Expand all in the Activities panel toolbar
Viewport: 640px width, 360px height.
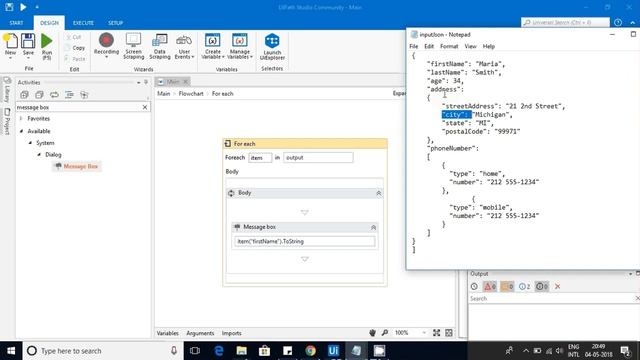24,95
